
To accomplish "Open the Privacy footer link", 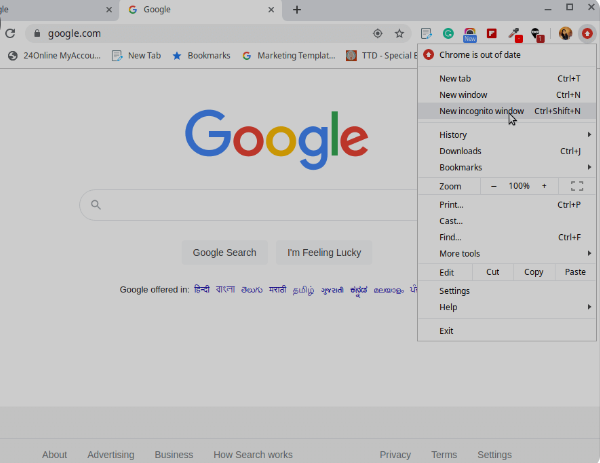I will [x=395, y=455].
